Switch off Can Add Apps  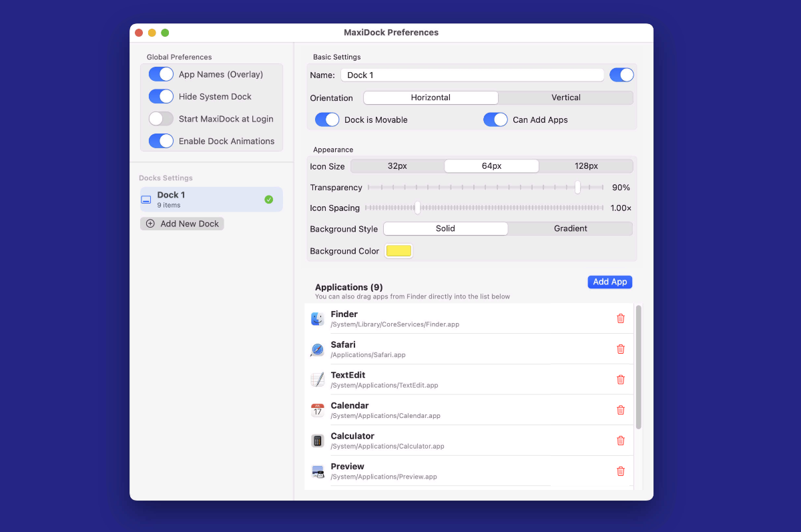tap(495, 119)
